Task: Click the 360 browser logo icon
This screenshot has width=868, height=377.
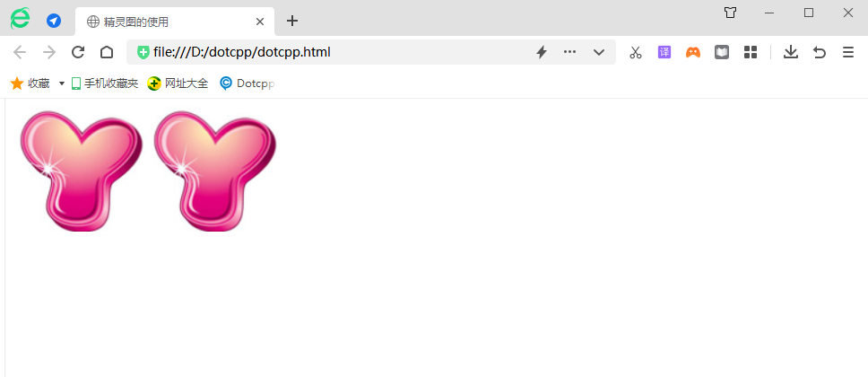Action: click(20, 20)
